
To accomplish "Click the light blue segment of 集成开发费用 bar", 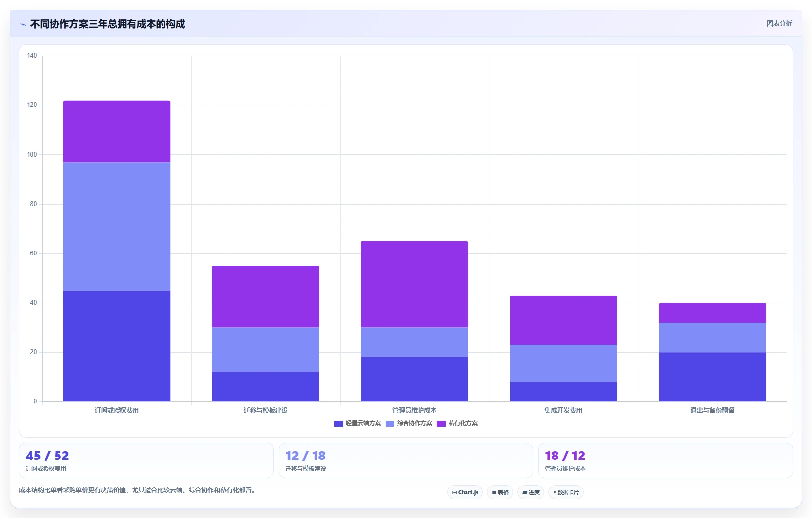I will (563, 363).
